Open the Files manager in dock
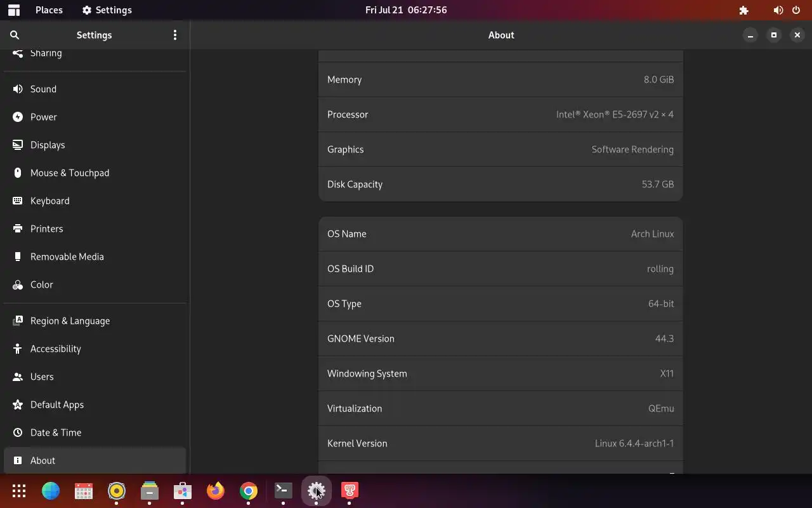This screenshot has height=508, width=812. coord(150,491)
